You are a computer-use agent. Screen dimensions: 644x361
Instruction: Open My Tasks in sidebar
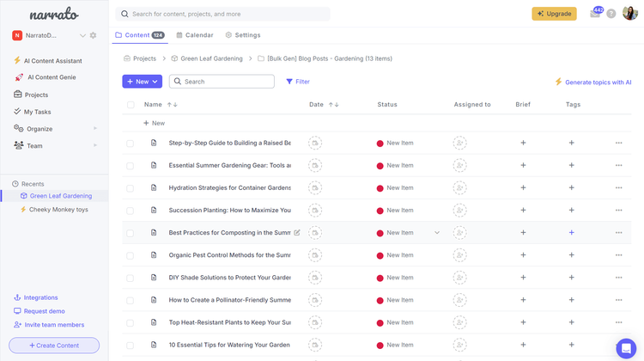[32, 112]
